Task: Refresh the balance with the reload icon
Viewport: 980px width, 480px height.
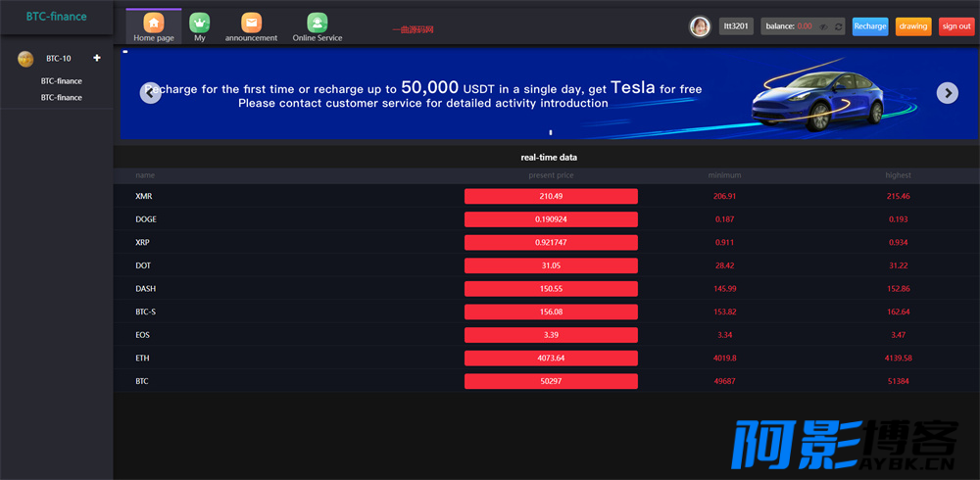Action: click(x=838, y=26)
